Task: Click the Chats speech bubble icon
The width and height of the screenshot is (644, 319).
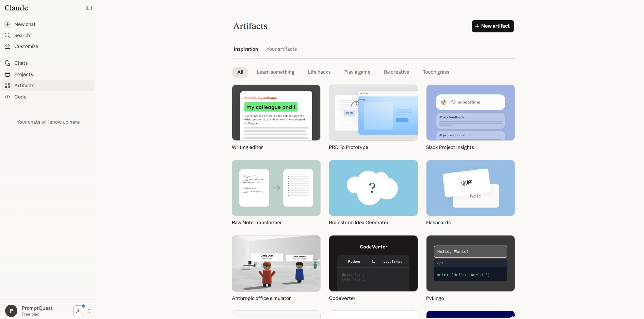Action: point(7,63)
